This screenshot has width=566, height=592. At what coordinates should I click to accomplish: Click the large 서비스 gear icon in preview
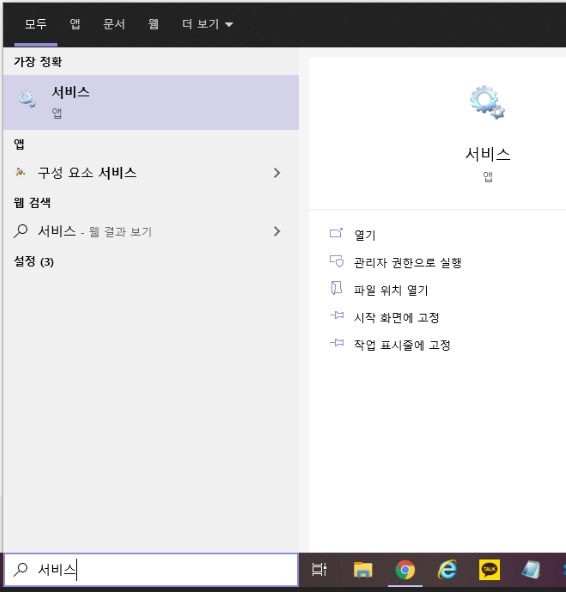(x=487, y=102)
